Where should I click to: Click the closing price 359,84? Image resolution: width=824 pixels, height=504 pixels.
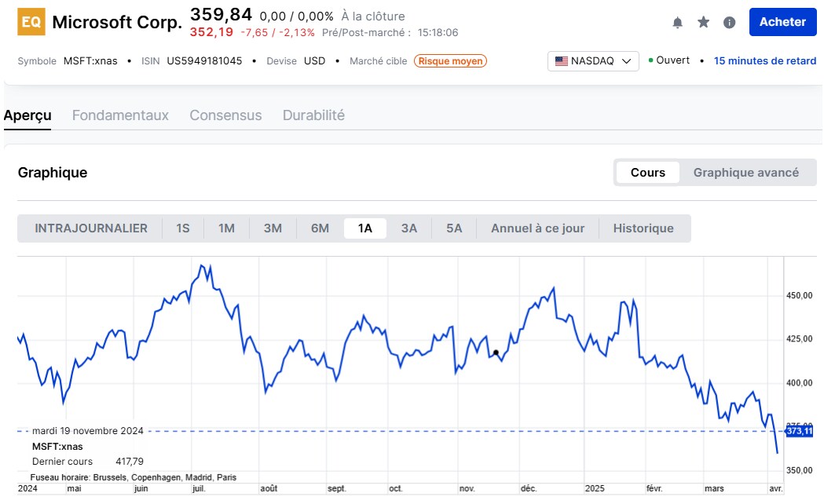point(221,14)
